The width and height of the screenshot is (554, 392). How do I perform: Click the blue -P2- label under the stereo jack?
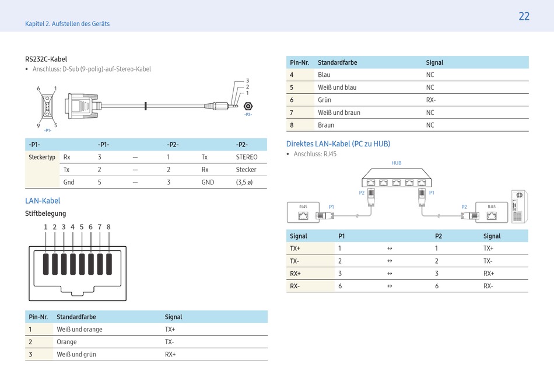pyautogui.click(x=248, y=115)
